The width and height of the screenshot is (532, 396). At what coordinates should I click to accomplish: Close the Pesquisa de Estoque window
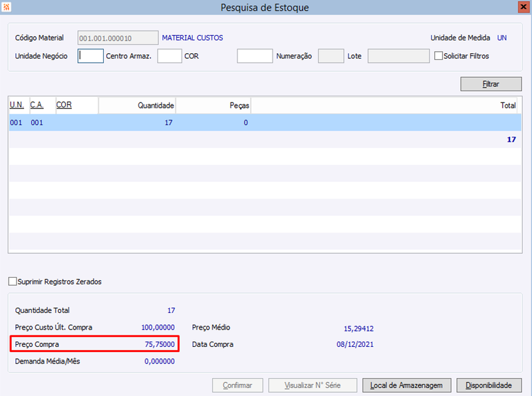[x=523, y=7]
